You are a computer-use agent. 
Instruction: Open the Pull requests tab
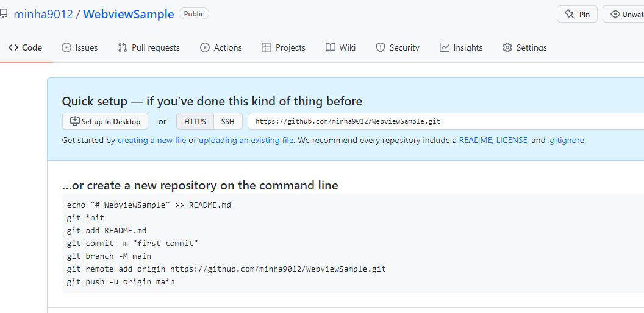pos(149,47)
